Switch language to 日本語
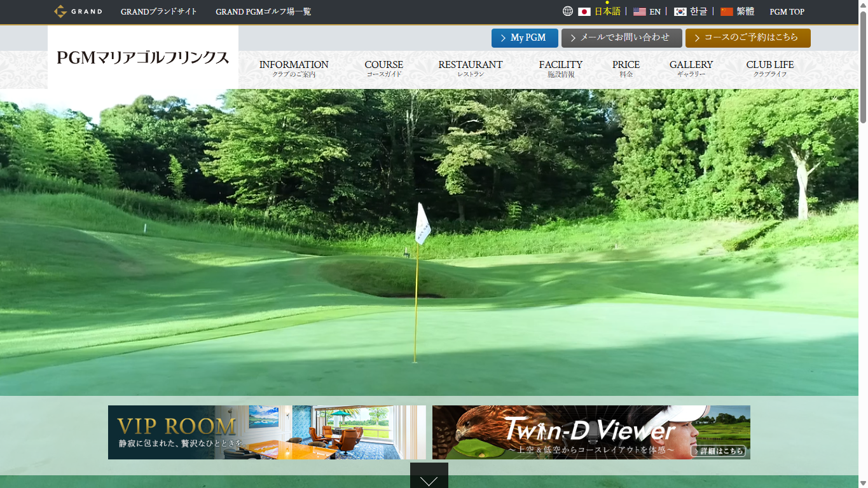Image resolution: width=868 pixels, height=488 pixels. pos(607,11)
